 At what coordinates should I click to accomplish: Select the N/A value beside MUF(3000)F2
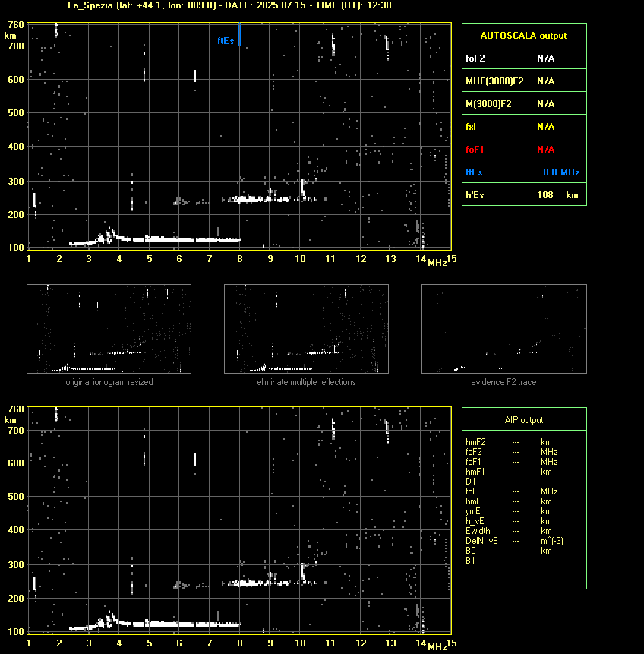click(x=545, y=81)
